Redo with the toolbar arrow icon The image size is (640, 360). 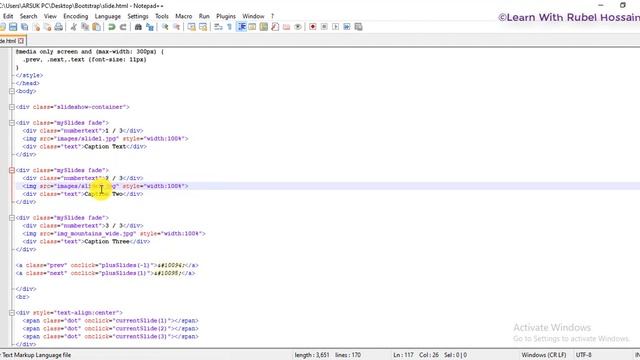click(x=123, y=27)
